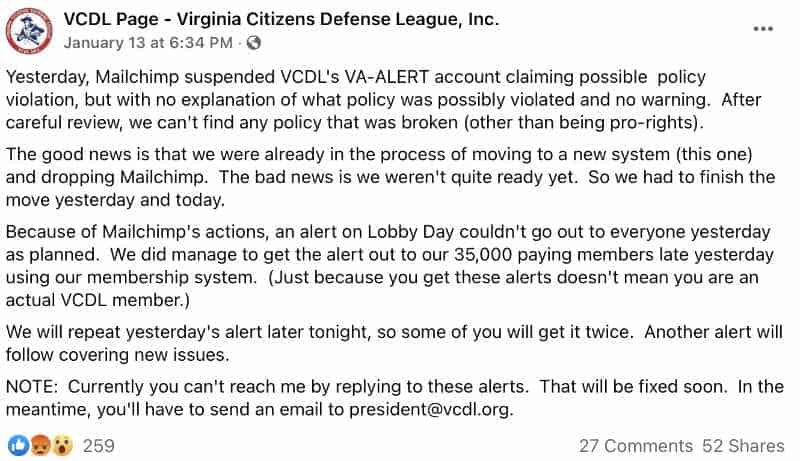Click the president@vcdl.org email address
Screen dimensions: 800x461
coord(430,409)
